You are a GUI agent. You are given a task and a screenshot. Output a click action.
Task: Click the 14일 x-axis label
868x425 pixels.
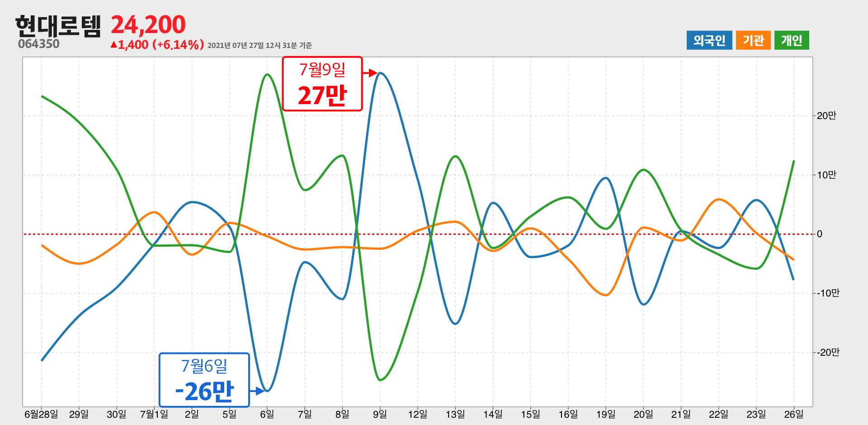point(493,414)
